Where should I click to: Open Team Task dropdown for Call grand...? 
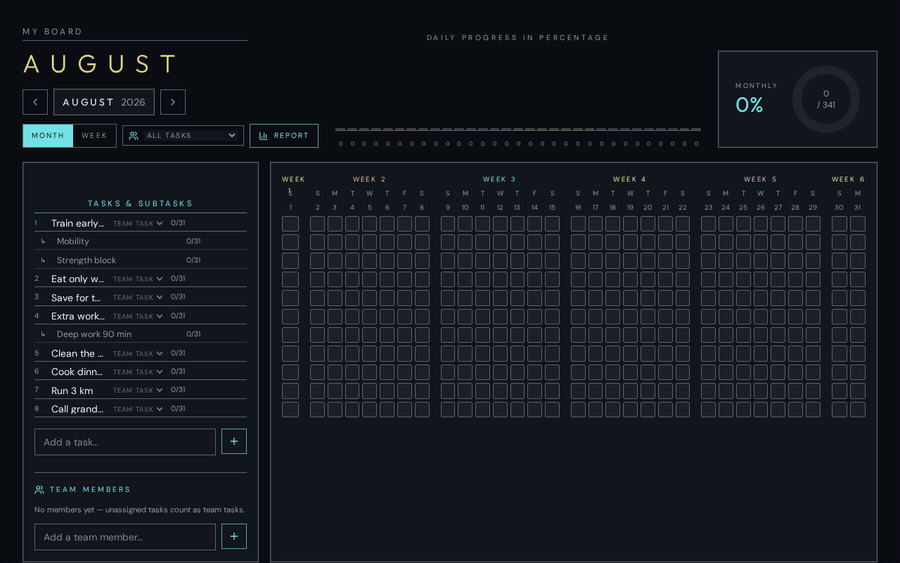tap(138, 409)
